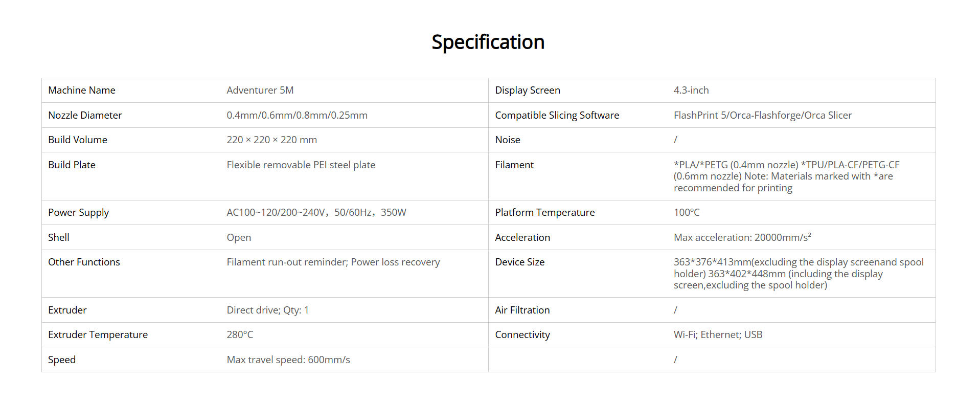980x403 pixels.
Task: Click the Filament materials description
Action: click(x=786, y=176)
